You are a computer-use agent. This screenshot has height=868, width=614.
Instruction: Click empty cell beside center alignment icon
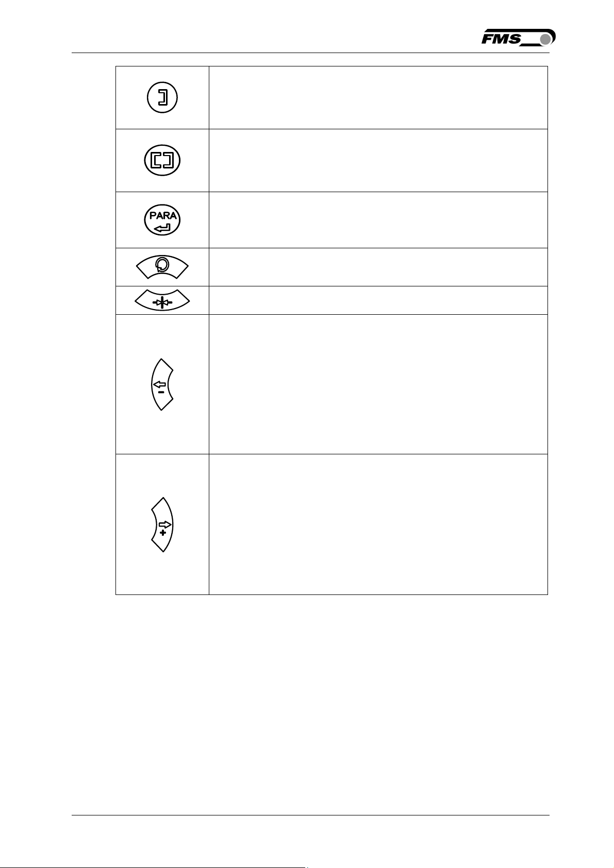(378, 300)
